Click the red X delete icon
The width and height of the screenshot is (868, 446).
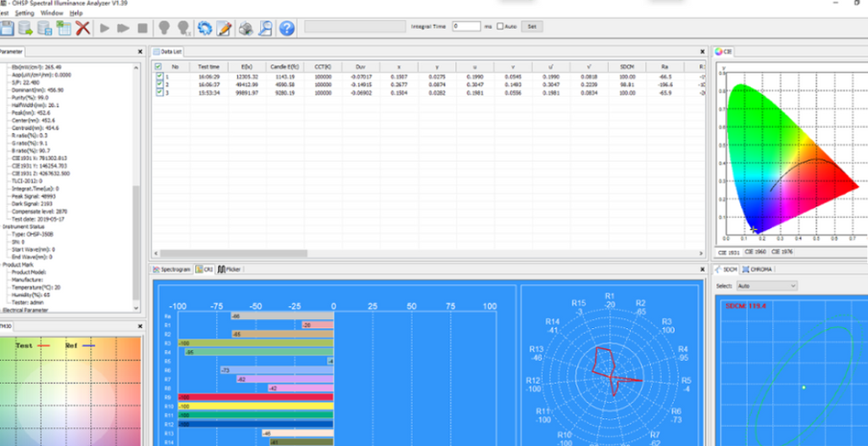click(83, 28)
